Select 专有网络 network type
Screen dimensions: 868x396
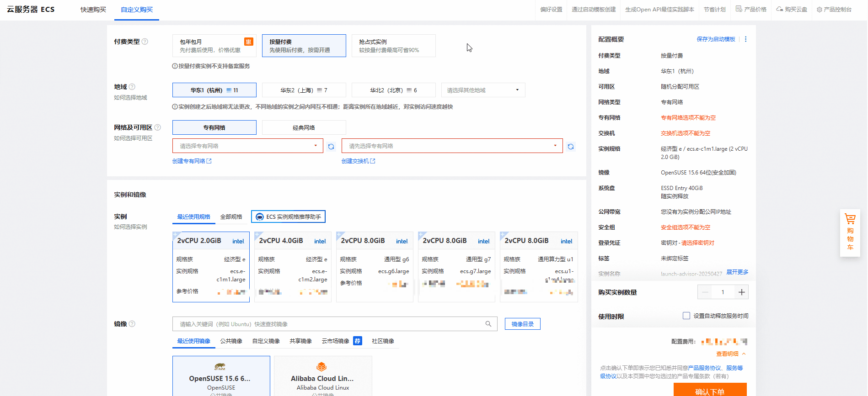(x=214, y=127)
